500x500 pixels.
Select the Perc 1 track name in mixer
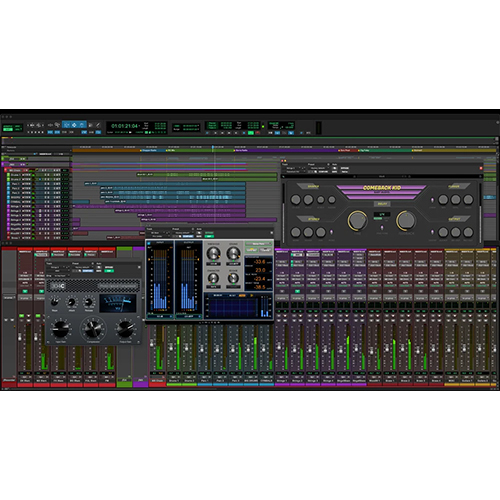[x=205, y=380]
